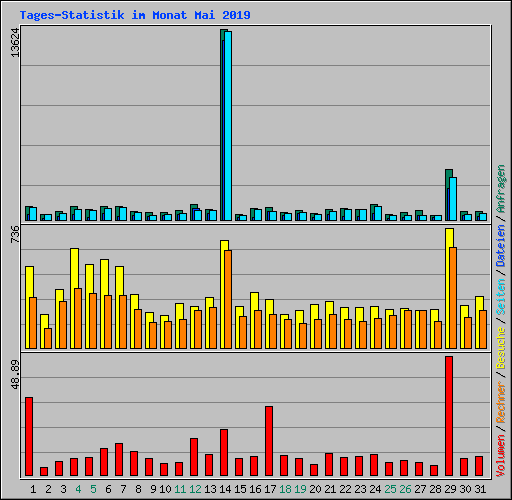Image resolution: width=512 pixels, height=500 pixels.
Task: Click the yellow visits bar for day 1
Action: [x=29, y=307]
